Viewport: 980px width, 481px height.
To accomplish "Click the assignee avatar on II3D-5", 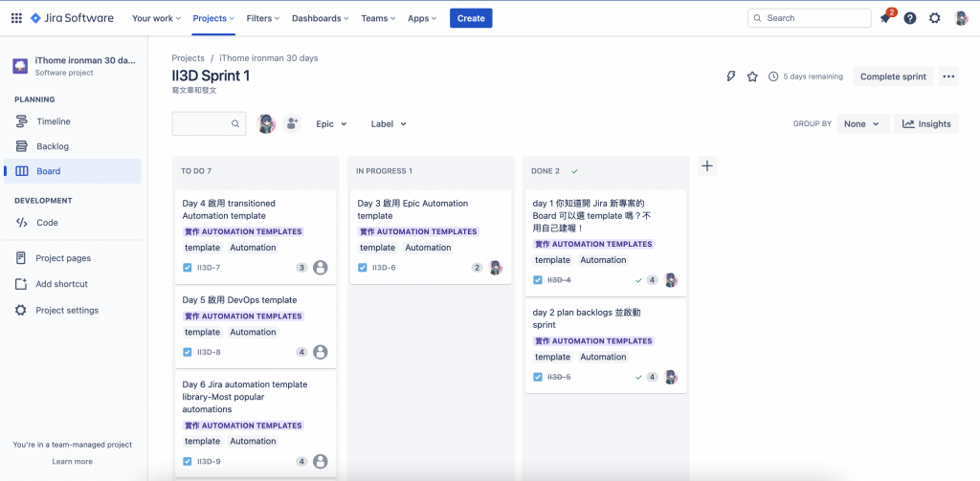I will (x=671, y=377).
